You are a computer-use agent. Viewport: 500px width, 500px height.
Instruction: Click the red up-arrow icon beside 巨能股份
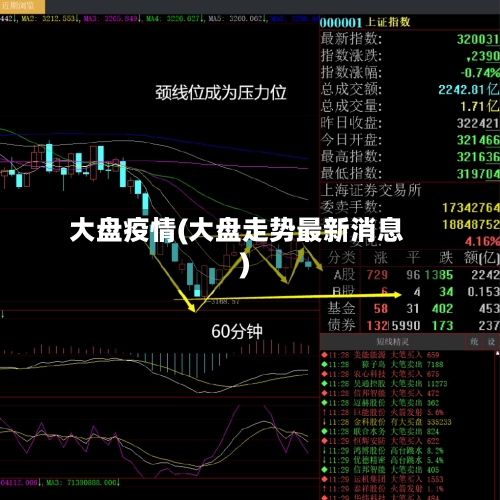pos(324,412)
